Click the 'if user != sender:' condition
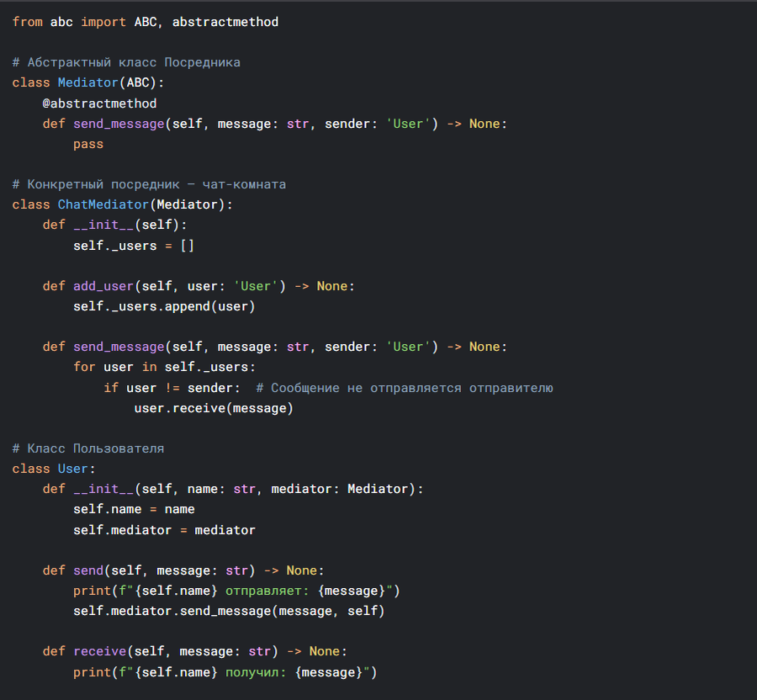757x700 pixels. pos(172,388)
